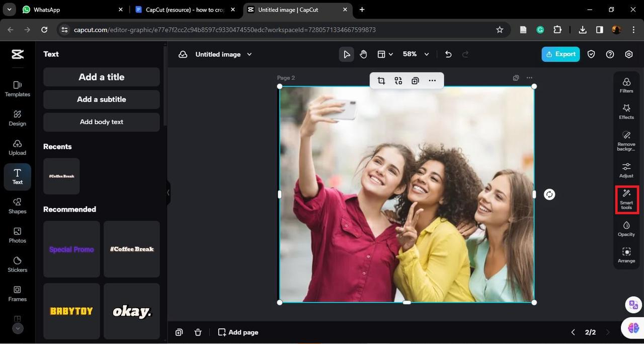Reload the browser page

[44, 30]
